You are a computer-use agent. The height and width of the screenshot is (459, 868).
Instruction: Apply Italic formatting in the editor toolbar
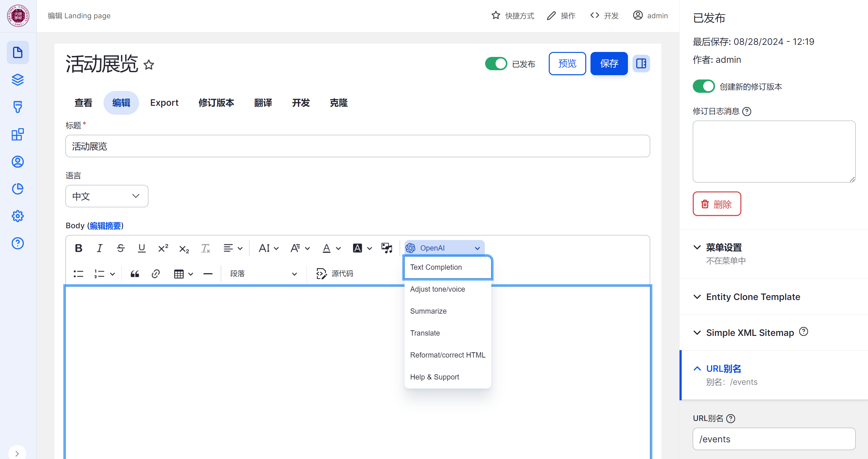[x=100, y=248]
